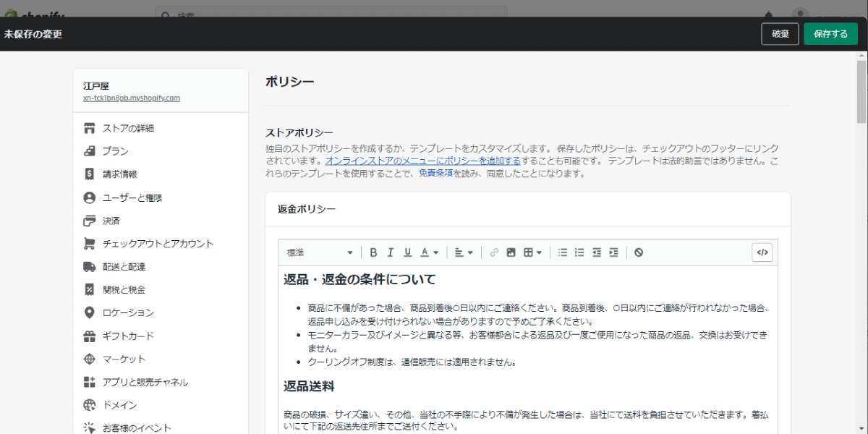The height and width of the screenshot is (434, 868).
Task: Open the 標準 paragraph style dropdown
Action: coord(320,252)
